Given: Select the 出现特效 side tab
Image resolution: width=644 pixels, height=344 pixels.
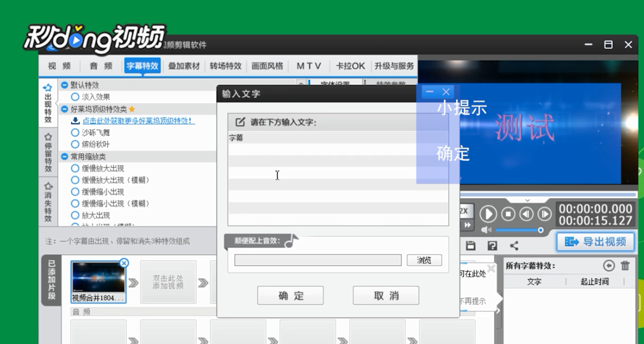Looking at the screenshot, I should click(48, 103).
